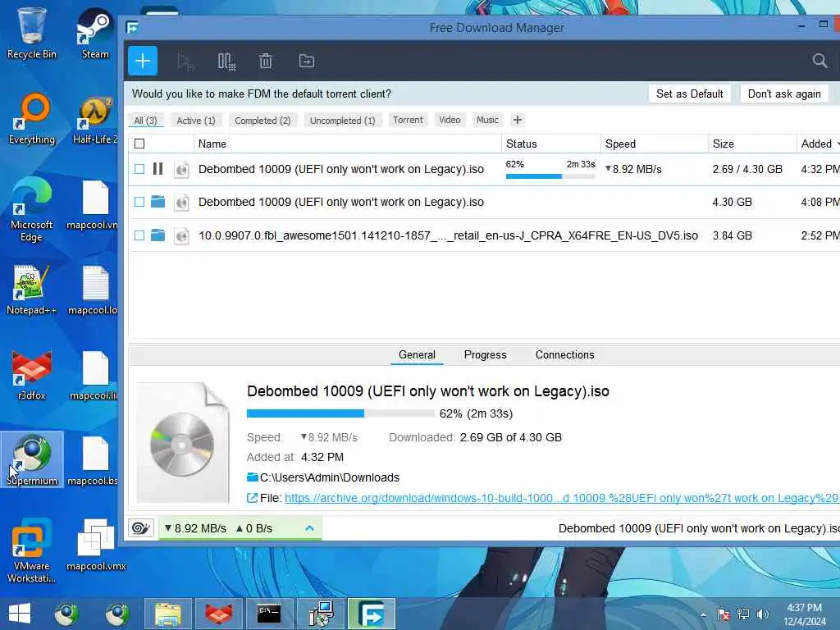
Task: Add a new download with plus button
Action: 143,61
